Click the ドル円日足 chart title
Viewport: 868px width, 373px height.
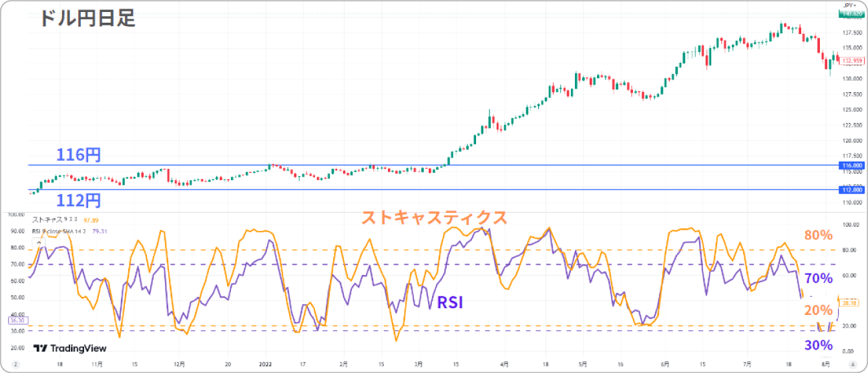tap(87, 18)
